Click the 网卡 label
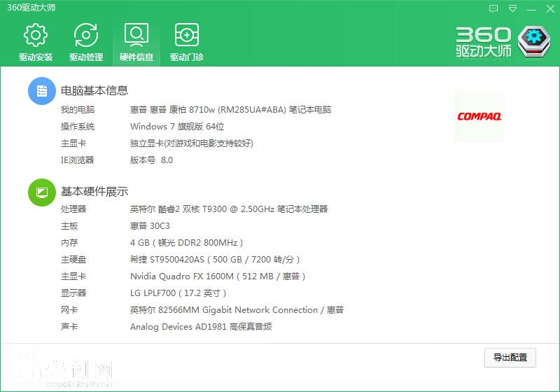The height and width of the screenshot is (392, 560). click(69, 310)
